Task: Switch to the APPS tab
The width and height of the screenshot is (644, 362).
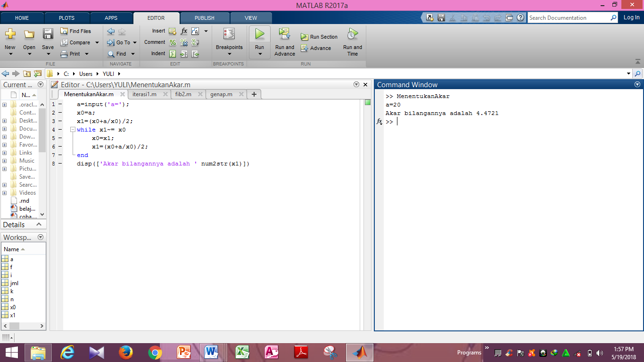Action: click(111, 18)
